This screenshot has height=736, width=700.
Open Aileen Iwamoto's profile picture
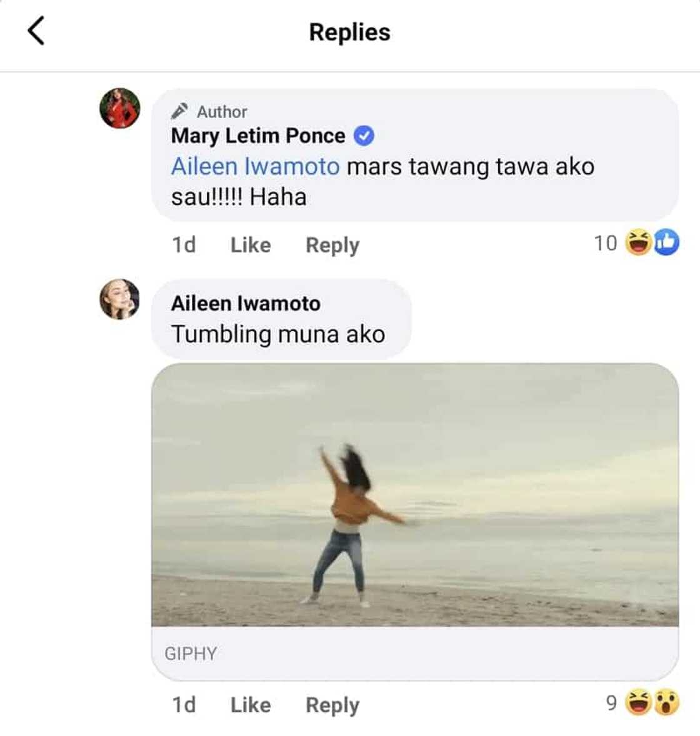tap(119, 299)
